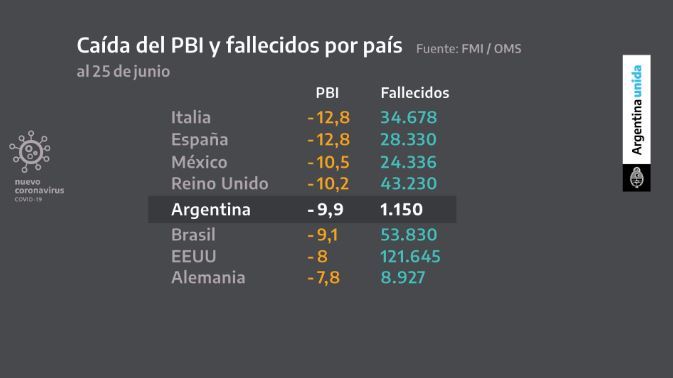Click Alemania GDP value -7,8
Viewport: 673px width, 378px height.
[324, 278]
